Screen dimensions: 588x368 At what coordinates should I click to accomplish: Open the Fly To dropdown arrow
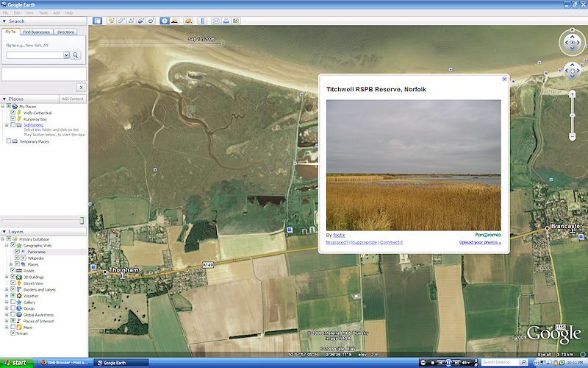click(x=66, y=55)
